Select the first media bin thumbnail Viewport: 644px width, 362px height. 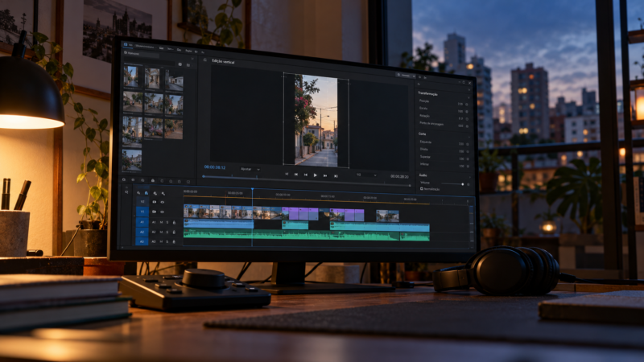(x=131, y=76)
